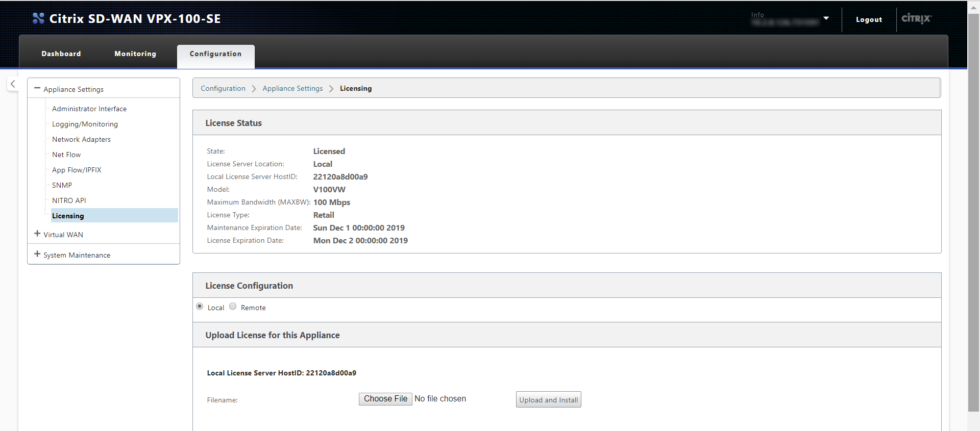Viewport: 980px width, 431px height.
Task: Open SNMP settings in the sidebar
Action: [62, 185]
